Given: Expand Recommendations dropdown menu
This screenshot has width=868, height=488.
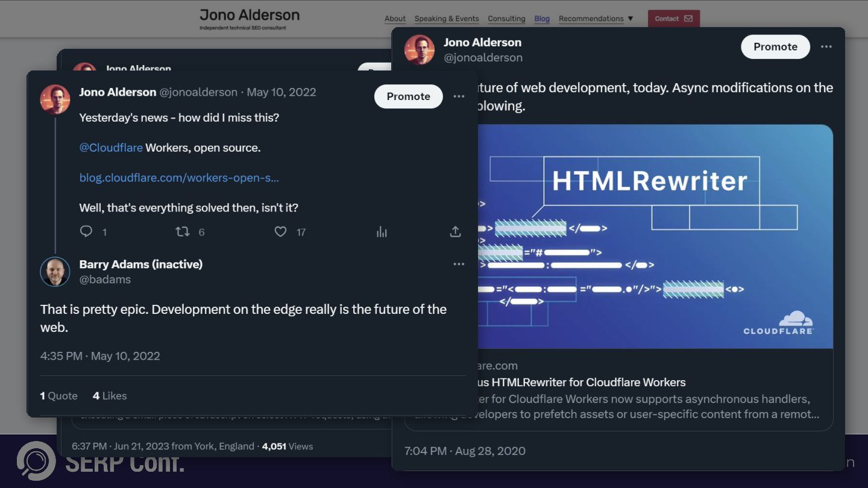Looking at the screenshot, I should click(596, 19).
